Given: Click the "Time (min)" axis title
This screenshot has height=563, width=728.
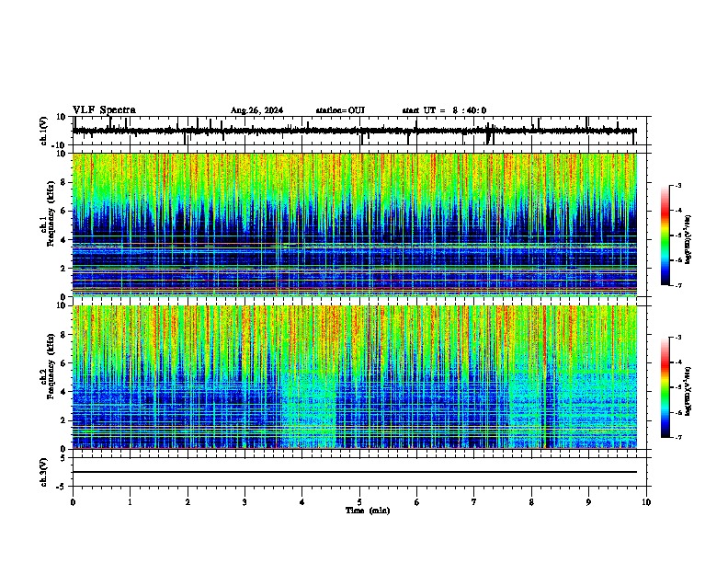Looking at the screenshot, I should pos(368,511).
